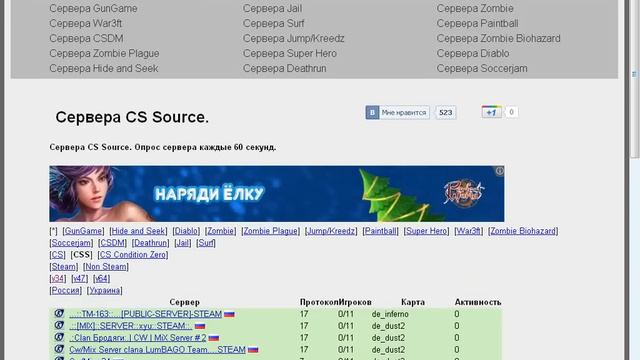The height and width of the screenshot is (360, 640).
Task: Open Сервера Zombie Biohazard in the top menu
Action: tap(498, 38)
